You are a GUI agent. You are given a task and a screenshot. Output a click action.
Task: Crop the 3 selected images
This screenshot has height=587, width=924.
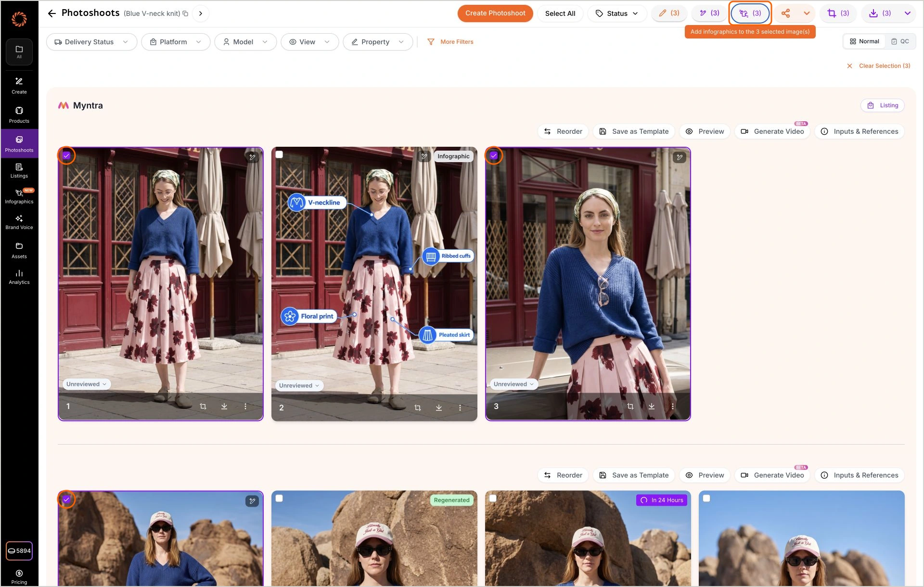tap(838, 13)
